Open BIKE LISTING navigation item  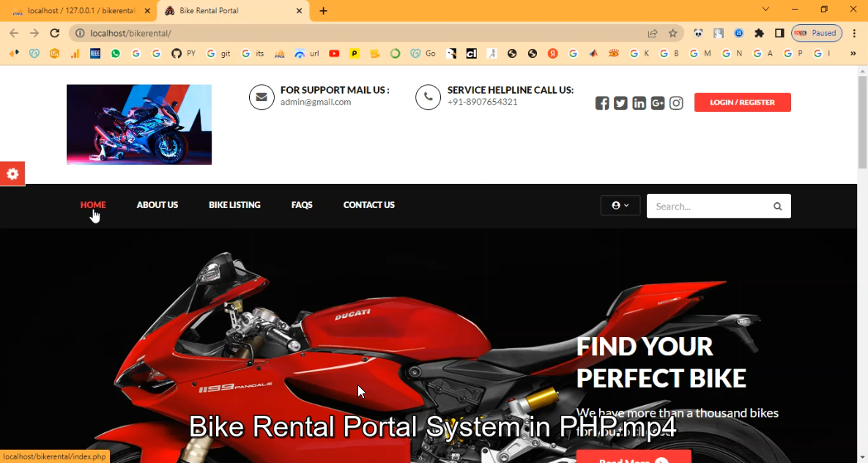[x=234, y=205]
